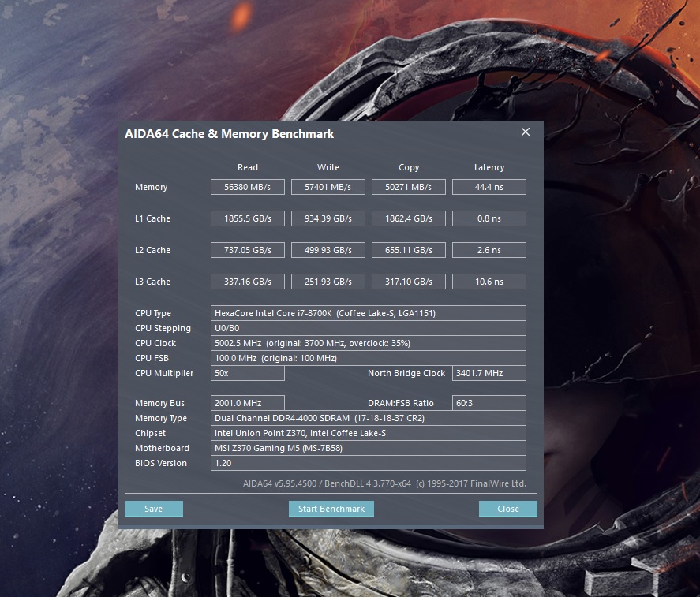This screenshot has height=597, width=700.
Task: Click the Close button at bottom
Action: click(508, 509)
